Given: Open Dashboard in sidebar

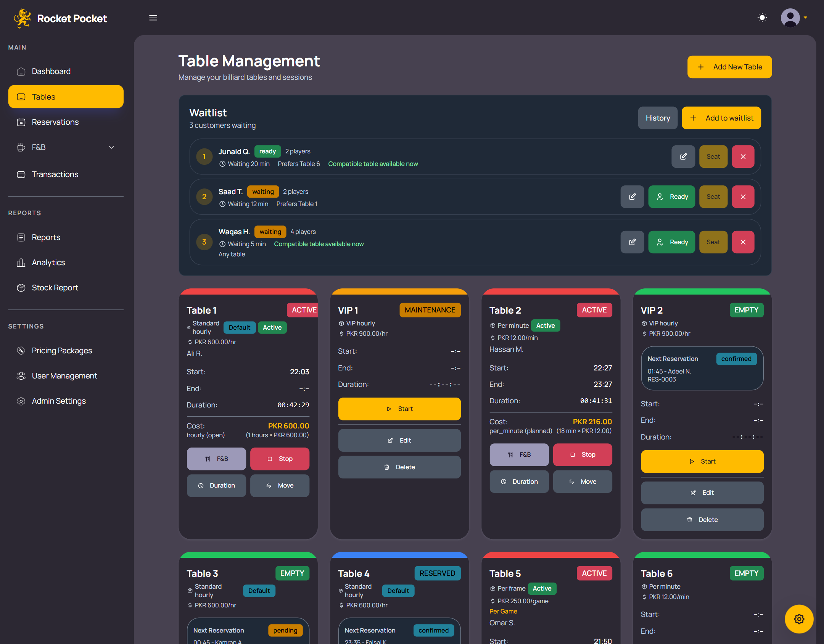Looking at the screenshot, I should click(x=66, y=71).
